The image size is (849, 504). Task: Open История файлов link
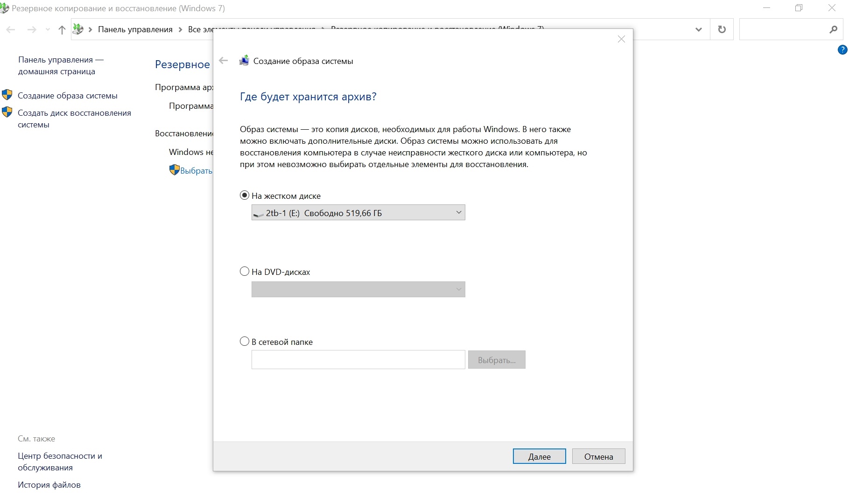click(49, 485)
